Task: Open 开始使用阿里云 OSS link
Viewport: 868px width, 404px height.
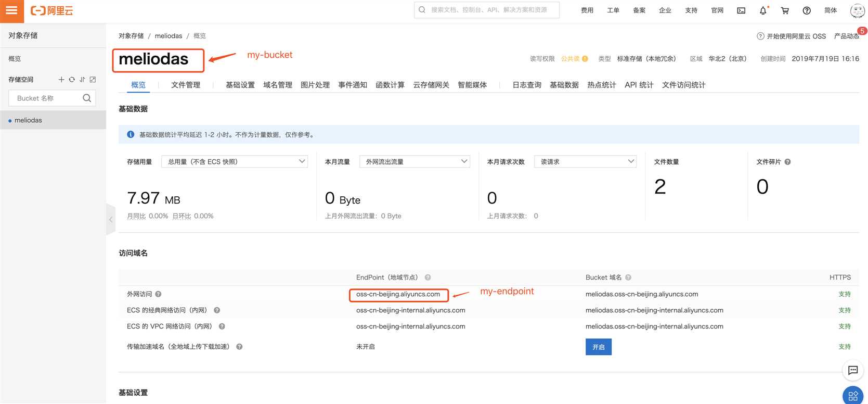Action: tap(792, 36)
